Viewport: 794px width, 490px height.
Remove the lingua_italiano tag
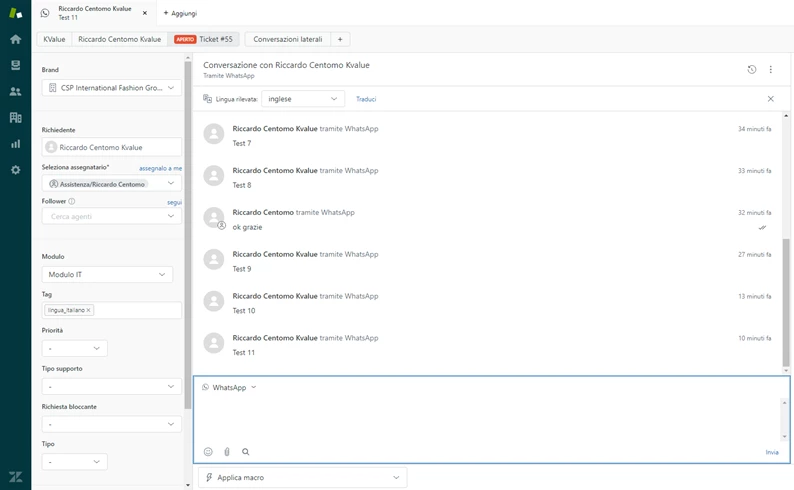tap(88, 310)
